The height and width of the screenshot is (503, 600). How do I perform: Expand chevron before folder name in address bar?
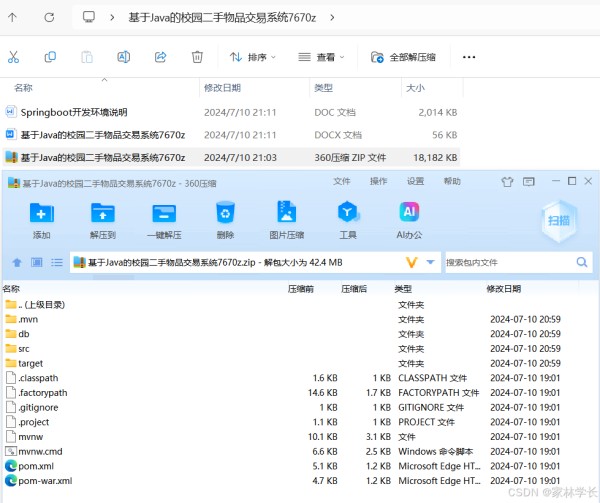point(112,17)
